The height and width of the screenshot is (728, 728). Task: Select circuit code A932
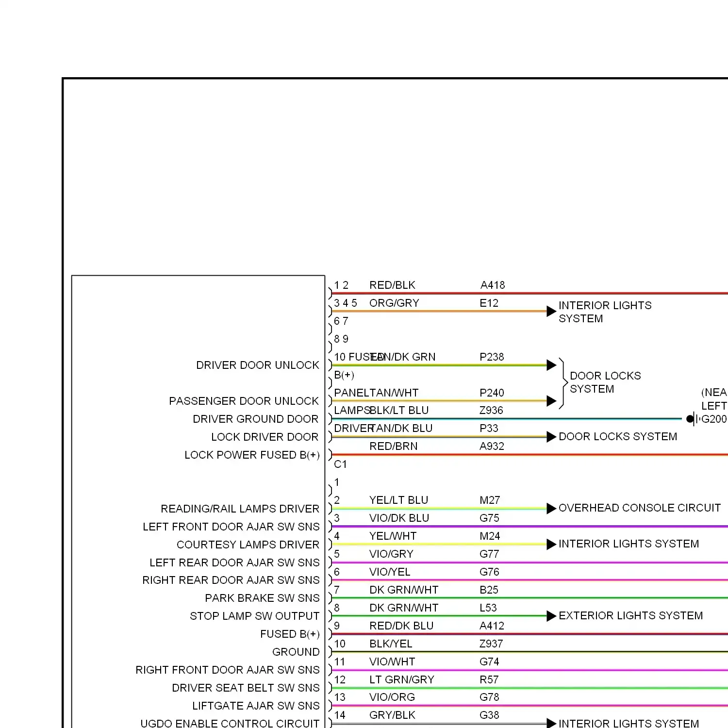[492, 447]
